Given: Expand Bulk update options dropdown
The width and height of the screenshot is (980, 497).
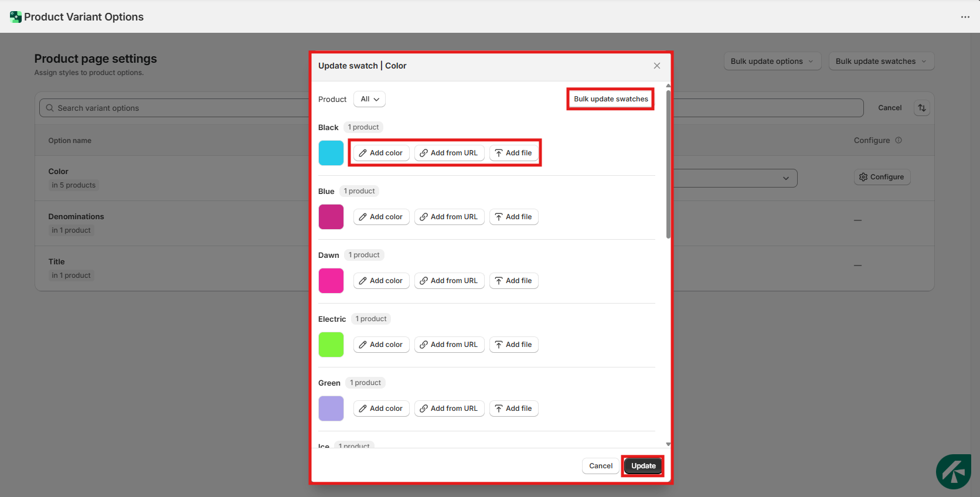Looking at the screenshot, I should (772, 62).
